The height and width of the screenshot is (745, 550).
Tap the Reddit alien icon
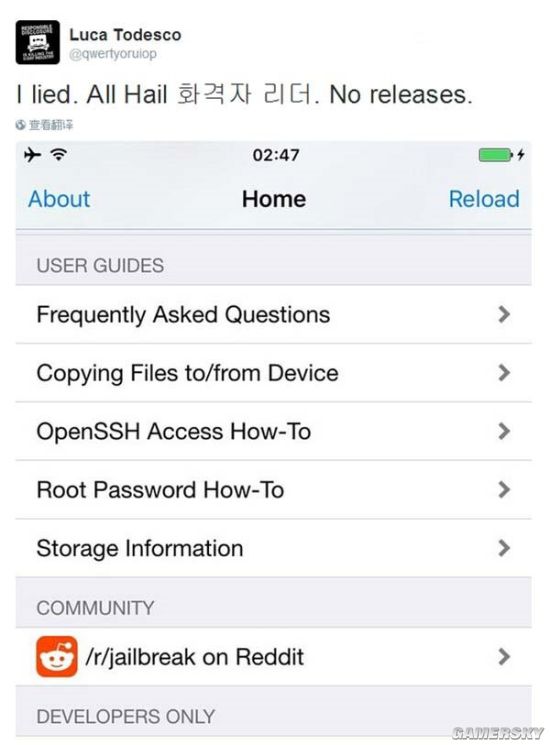[57, 657]
